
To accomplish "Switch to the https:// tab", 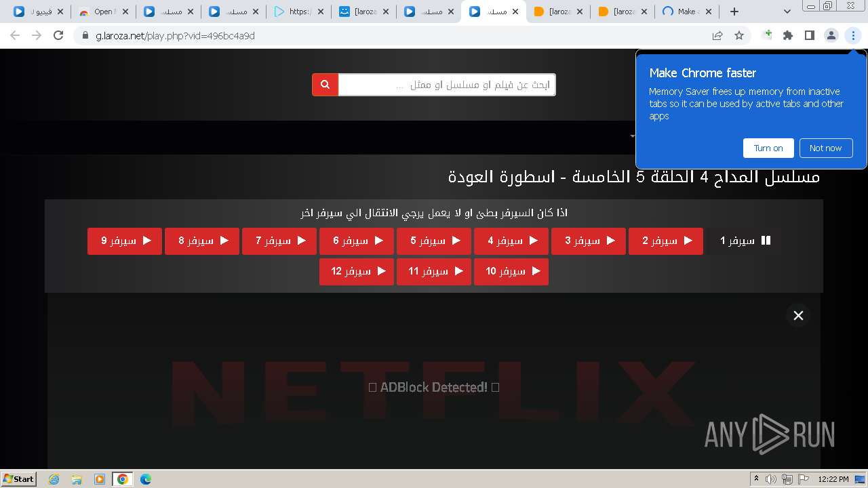I will click(x=298, y=12).
